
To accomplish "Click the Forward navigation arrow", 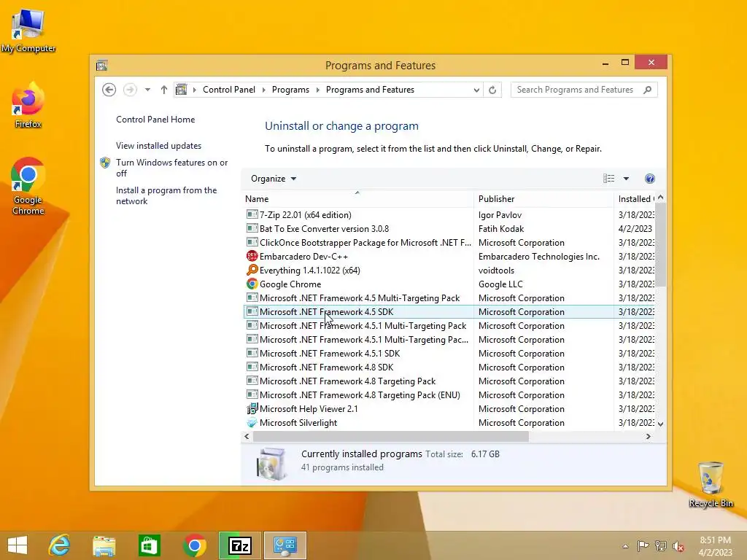I will tap(130, 90).
